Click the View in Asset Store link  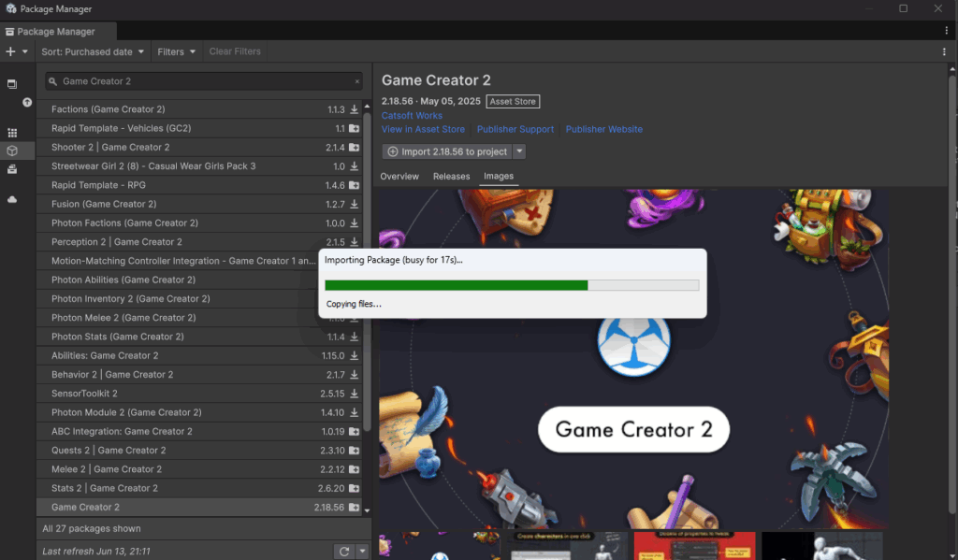tap(424, 129)
